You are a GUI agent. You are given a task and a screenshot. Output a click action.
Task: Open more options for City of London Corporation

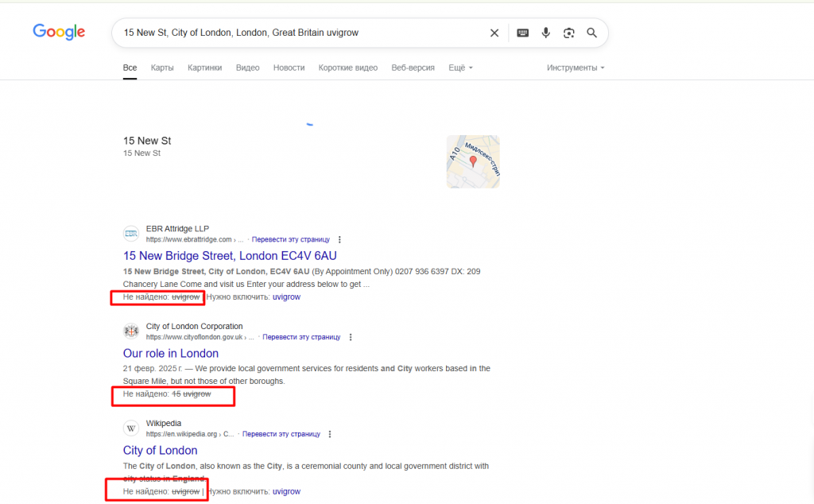[351, 337]
